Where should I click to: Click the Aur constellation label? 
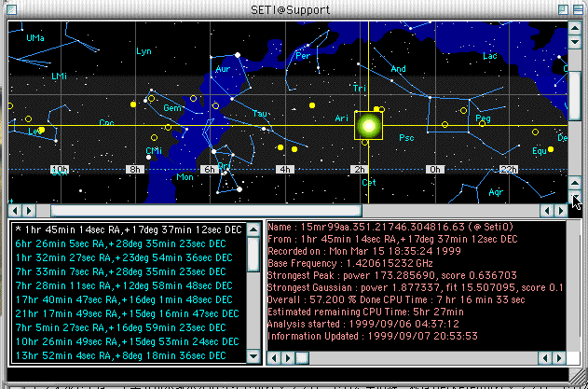pyautogui.click(x=222, y=69)
